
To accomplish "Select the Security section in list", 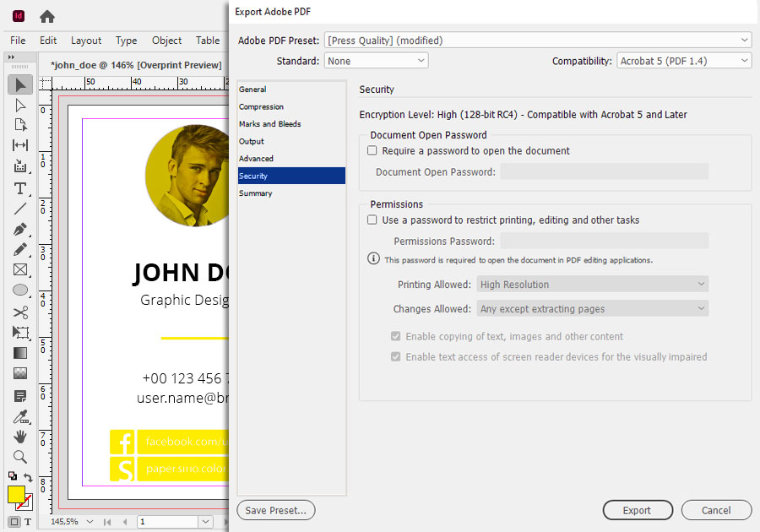I will [x=291, y=176].
